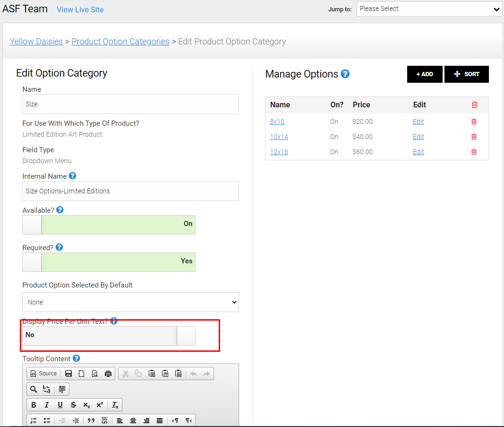504x427 pixels.
Task: Click the Italic formatting icon
Action: [x=47, y=405]
